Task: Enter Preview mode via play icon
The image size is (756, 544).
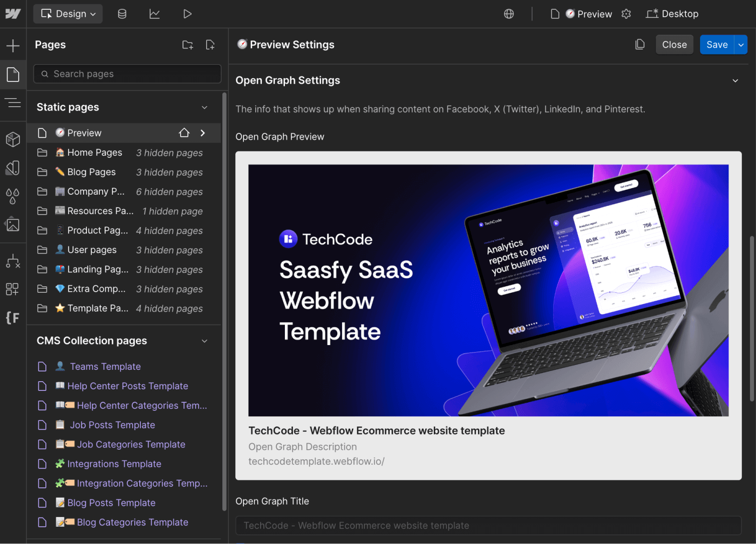Action: (x=187, y=13)
